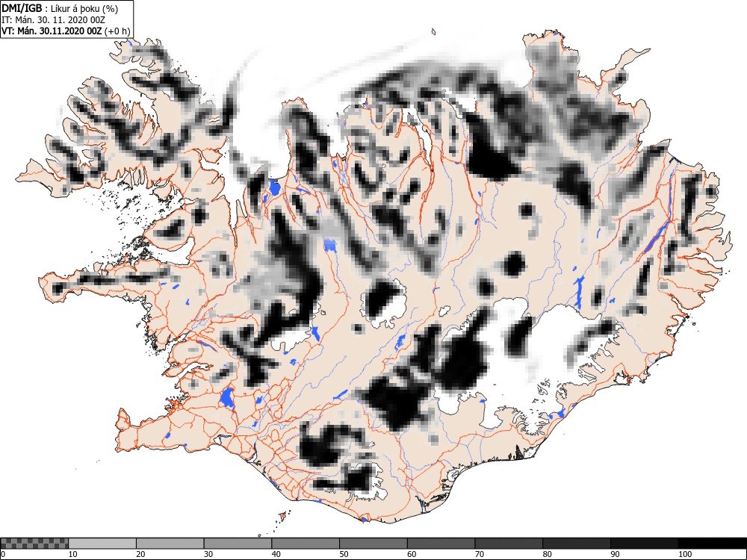This screenshot has width=747, height=560.
Task: Click the legend label '100'
Action: (x=684, y=554)
